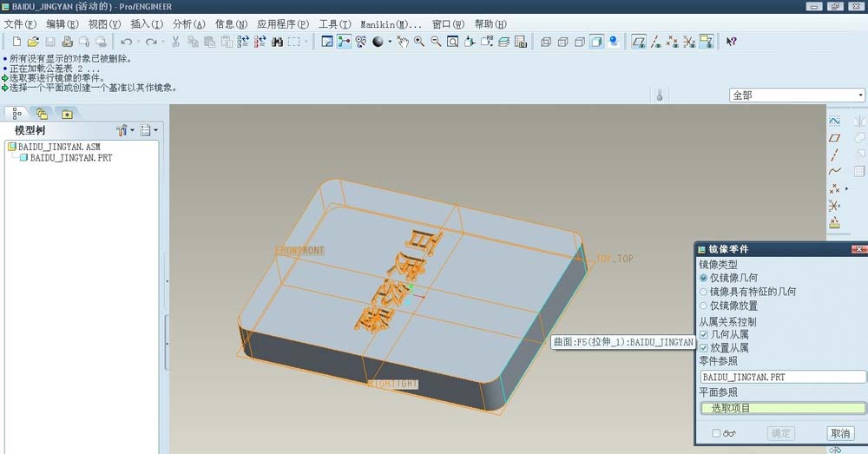Click the Save disk icon

click(50, 42)
